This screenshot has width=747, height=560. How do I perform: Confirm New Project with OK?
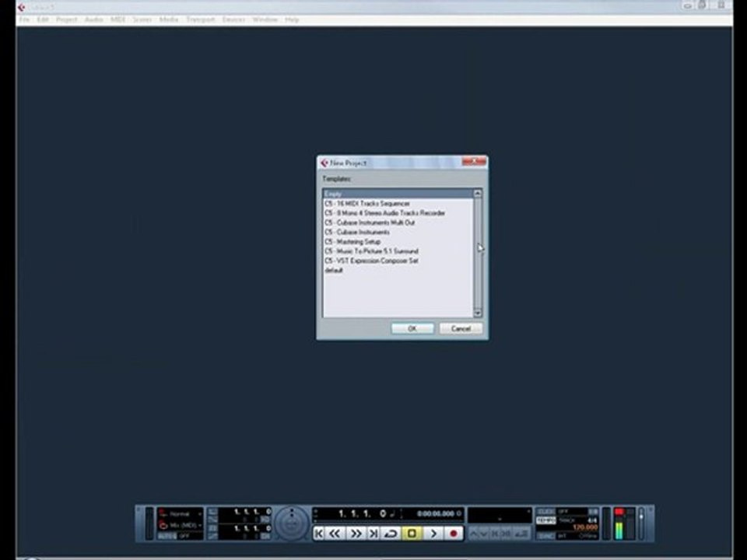click(412, 328)
